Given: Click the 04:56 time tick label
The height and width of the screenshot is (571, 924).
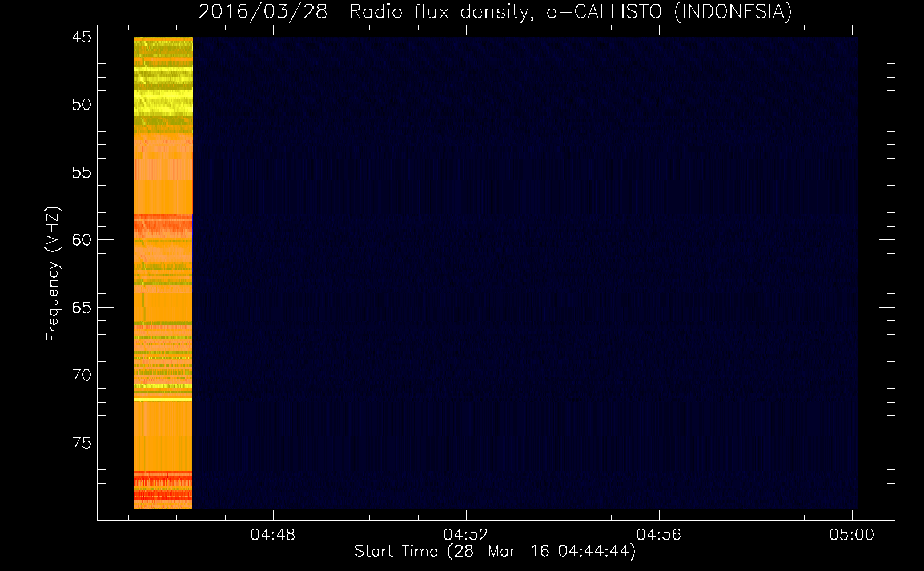Looking at the screenshot, I should pyautogui.click(x=659, y=535).
